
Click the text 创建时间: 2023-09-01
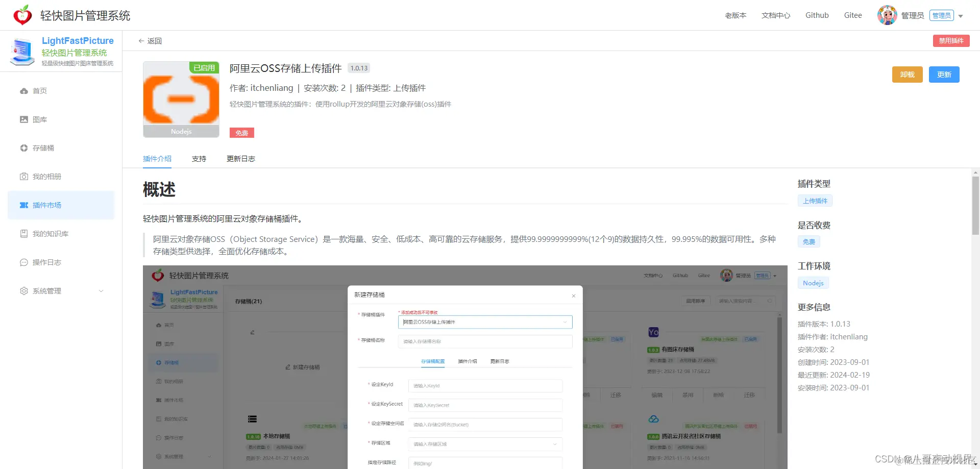(x=834, y=362)
